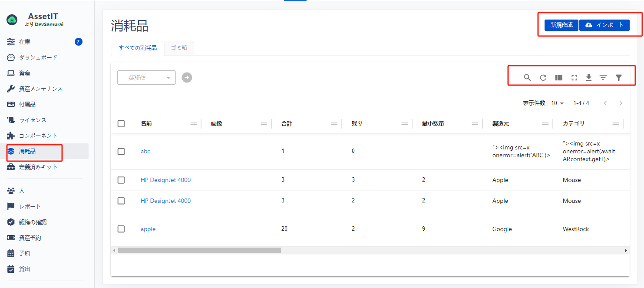Tick the checkbox for apple row

tap(121, 229)
